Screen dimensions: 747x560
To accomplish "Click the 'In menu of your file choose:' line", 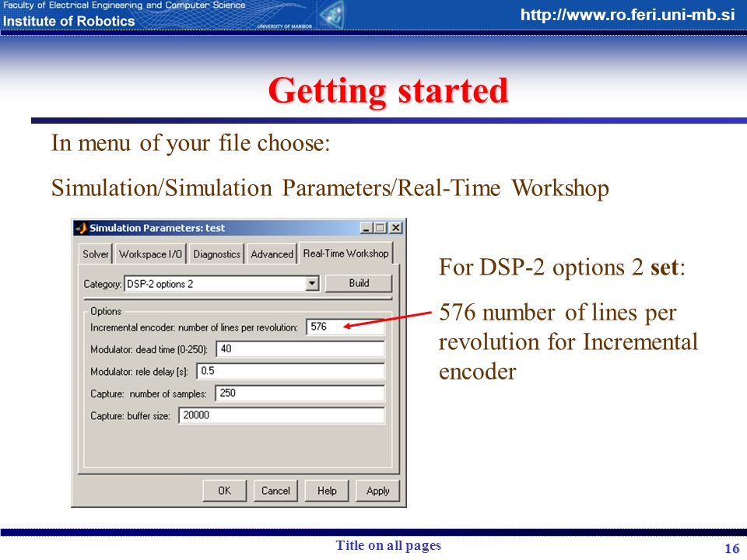I will 191,143.
